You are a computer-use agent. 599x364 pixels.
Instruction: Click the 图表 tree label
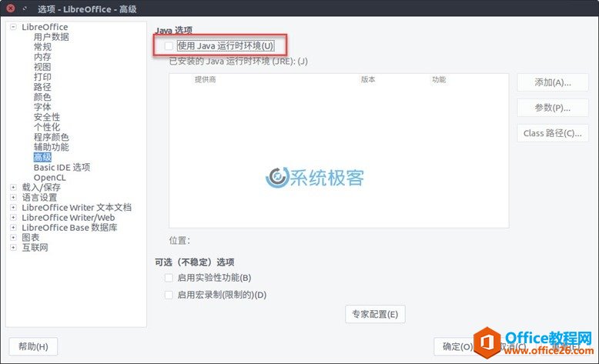pos(31,237)
